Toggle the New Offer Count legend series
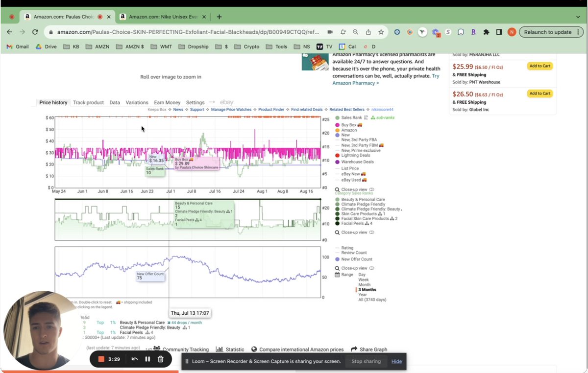This screenshot has height=373, width=588. 354,259
